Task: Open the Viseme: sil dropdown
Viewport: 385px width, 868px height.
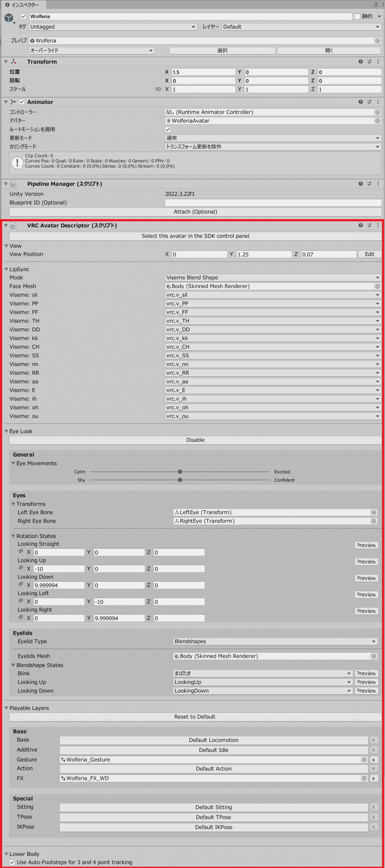Action: point(273,295)
